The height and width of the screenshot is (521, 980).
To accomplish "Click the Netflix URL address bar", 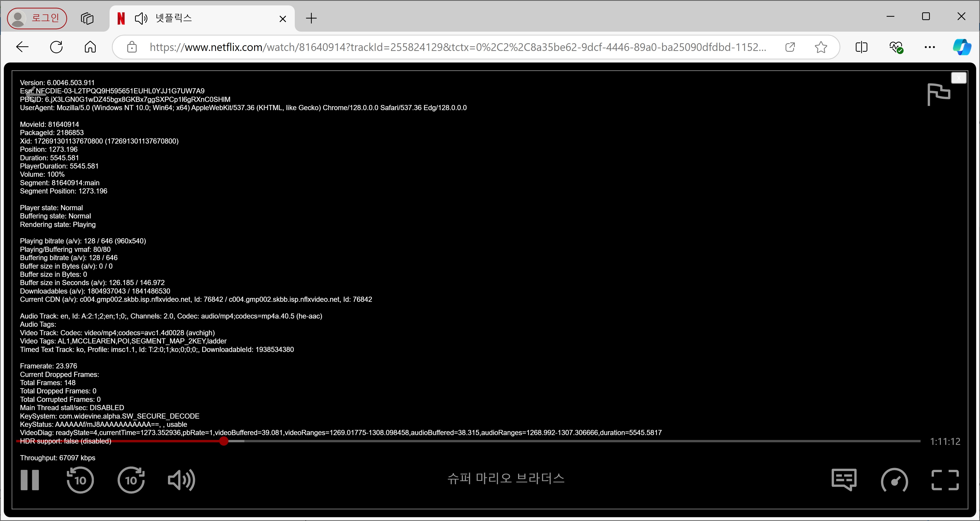I will pos(458,47).
